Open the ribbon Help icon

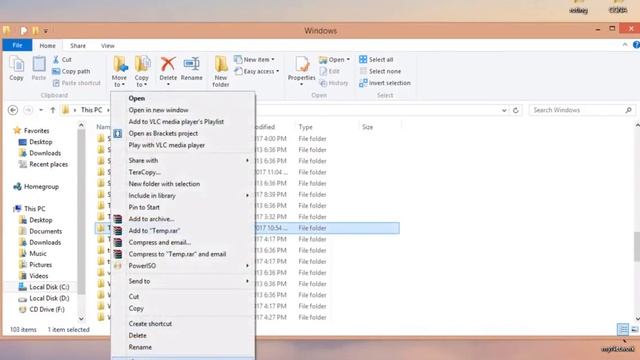(x=636, y=45)
